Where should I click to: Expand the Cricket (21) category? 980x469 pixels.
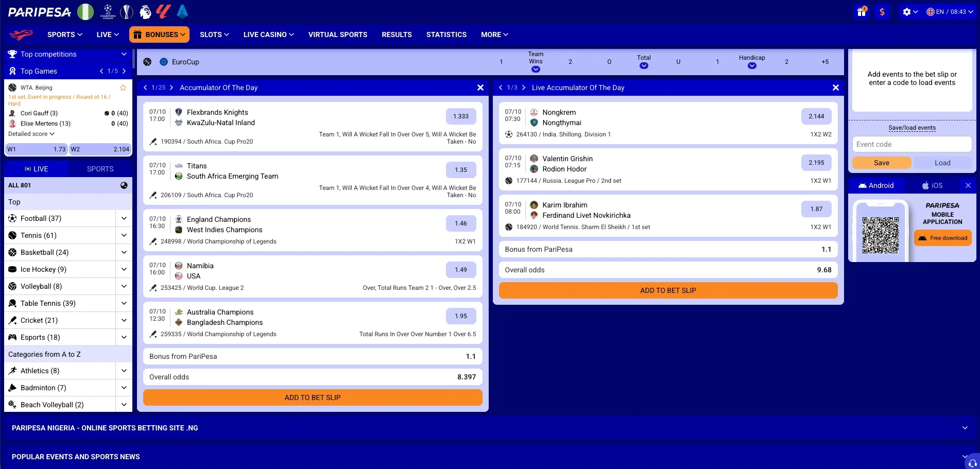[124, 320]
